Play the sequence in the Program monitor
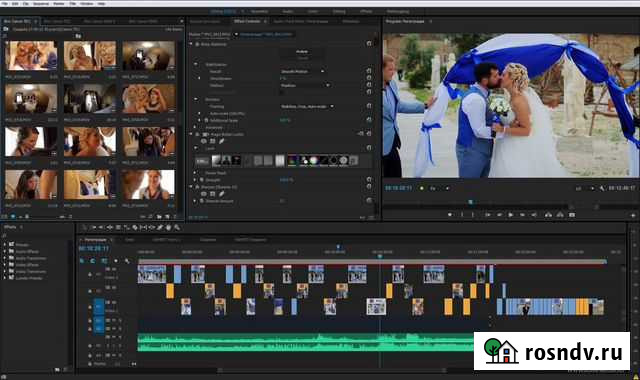The image size is (640, 380). (x=510, y=215)
